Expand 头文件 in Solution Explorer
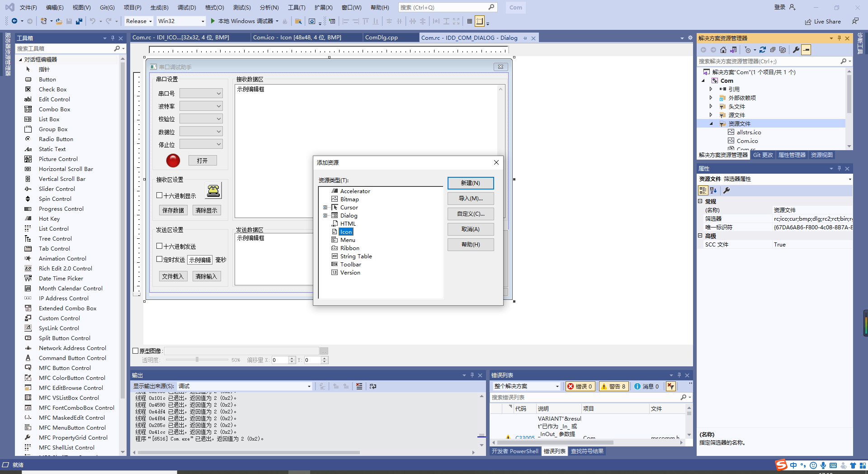The image size is (868, 474). (x=710, y=106)
